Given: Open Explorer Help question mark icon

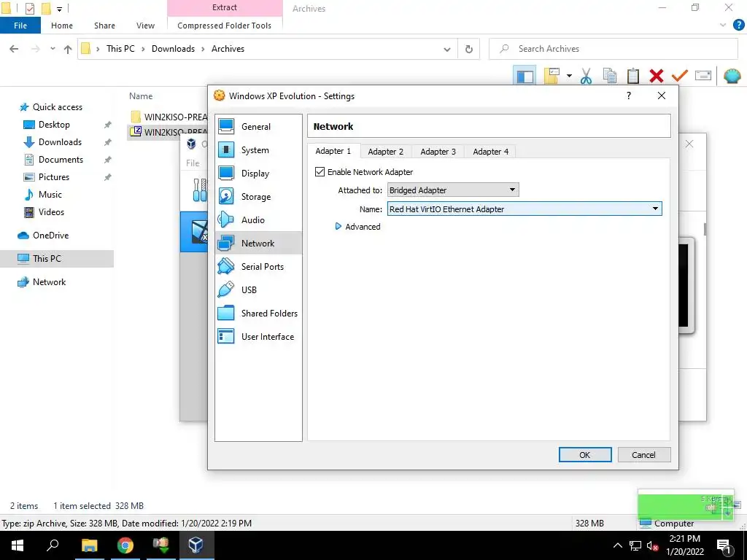Looking at the screenshot, I should point(738,25).
